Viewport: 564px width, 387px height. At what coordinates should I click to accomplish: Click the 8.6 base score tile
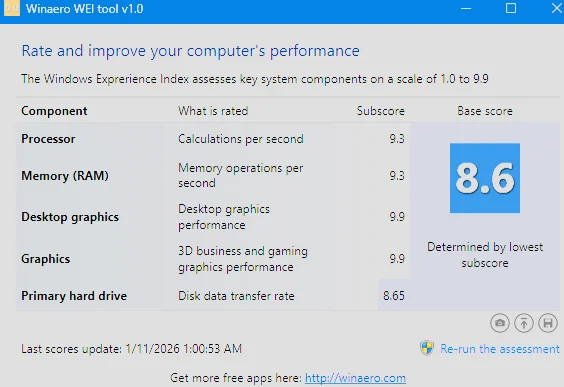(x=485, y=178)
